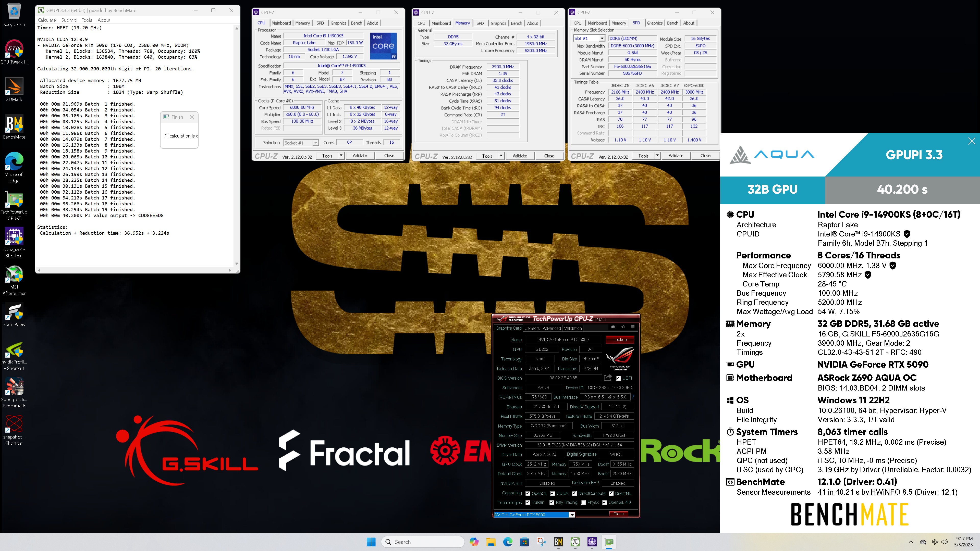Toggle Vulkan checkbox in GPU-Z
Viewport: 980px width, 551px height.
[x=528, y=502]
